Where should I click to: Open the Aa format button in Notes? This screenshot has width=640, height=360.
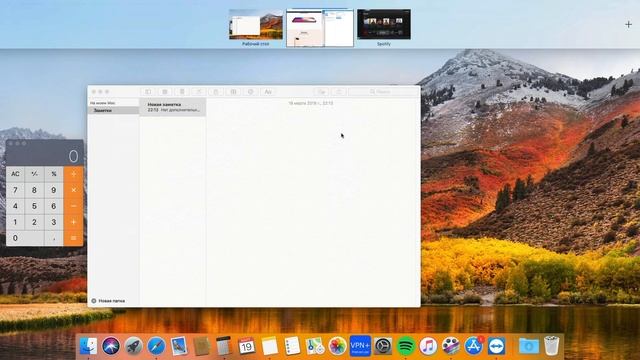pos(268,92)
